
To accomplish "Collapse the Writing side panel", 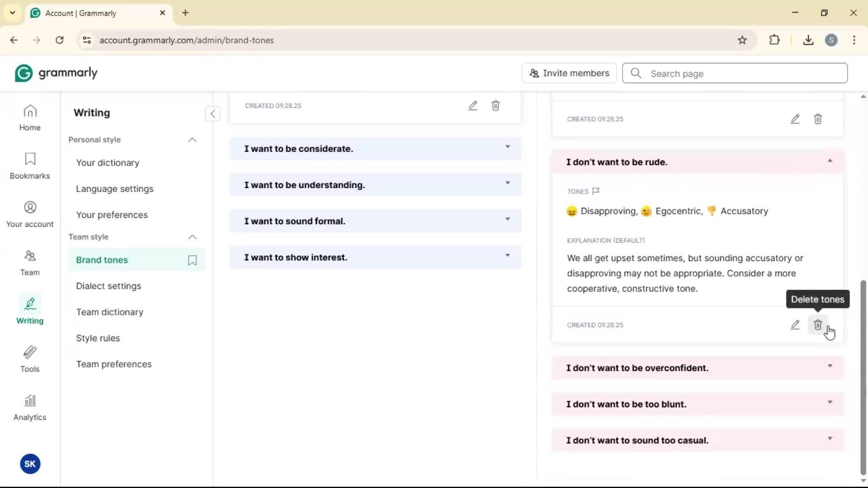I will pos(212,113).
